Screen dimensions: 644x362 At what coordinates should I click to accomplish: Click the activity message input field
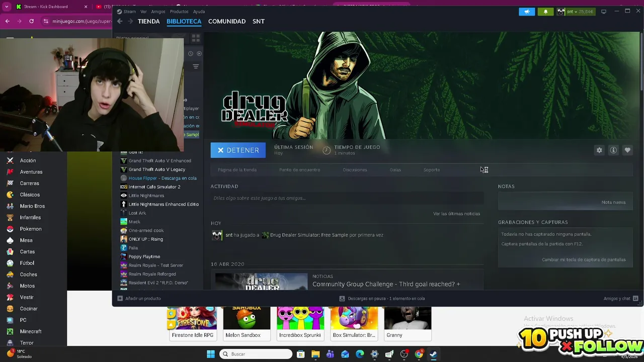point(346,198)
